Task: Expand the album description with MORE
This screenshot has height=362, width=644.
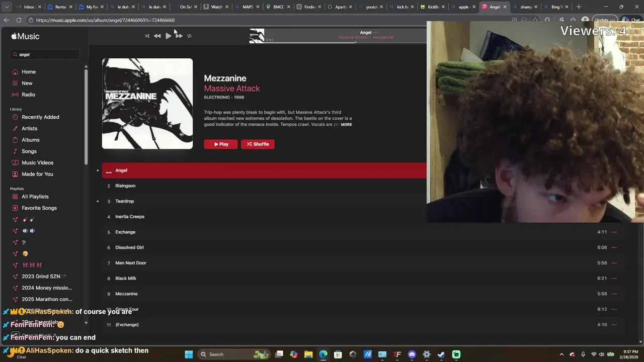Action: click(x=346, y=125)
